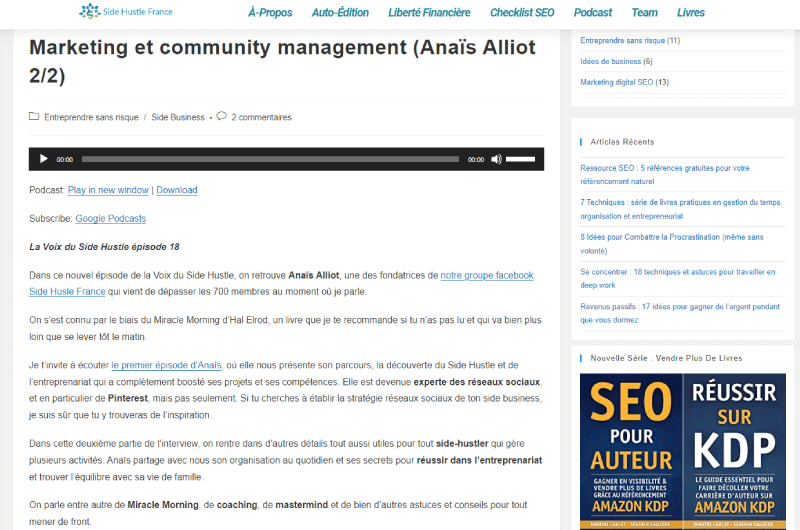800x530 pixels.
Task: Open the Team menu item
Action: coord(644,12)
